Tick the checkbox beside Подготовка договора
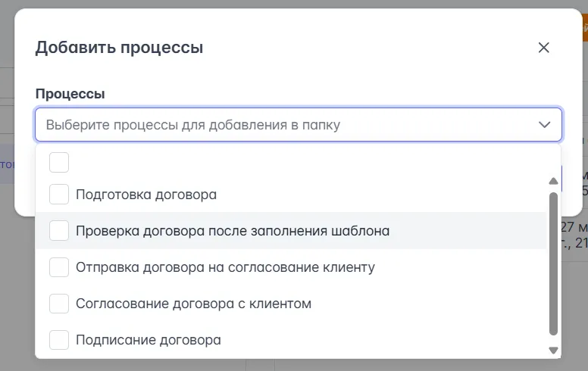The image size is (588, 371). pos(59,195)
